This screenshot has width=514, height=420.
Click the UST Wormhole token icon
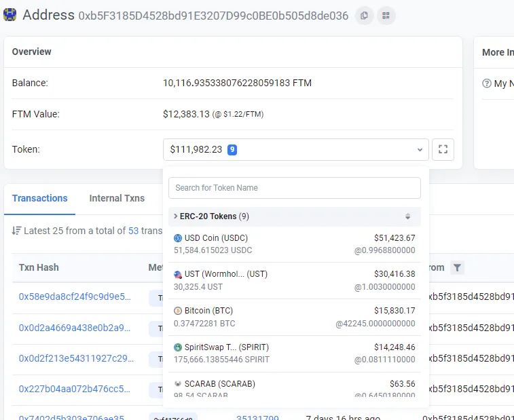178,274
